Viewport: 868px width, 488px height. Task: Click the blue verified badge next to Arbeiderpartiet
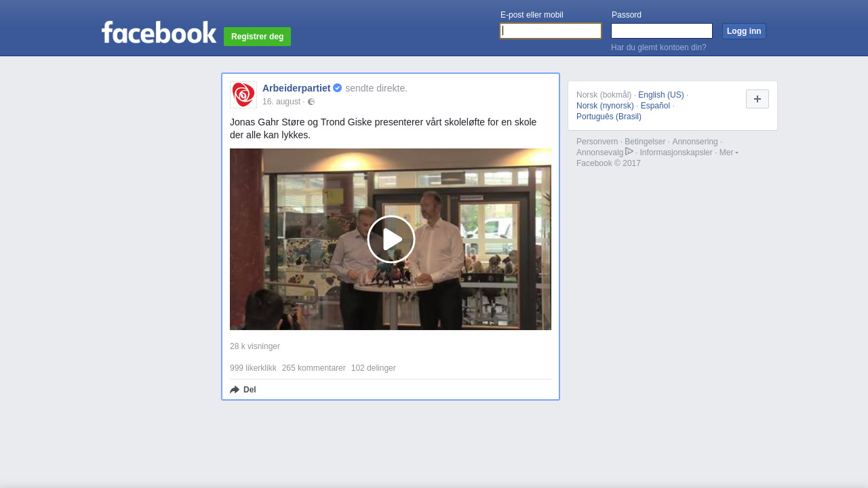(x=338, y=88)
